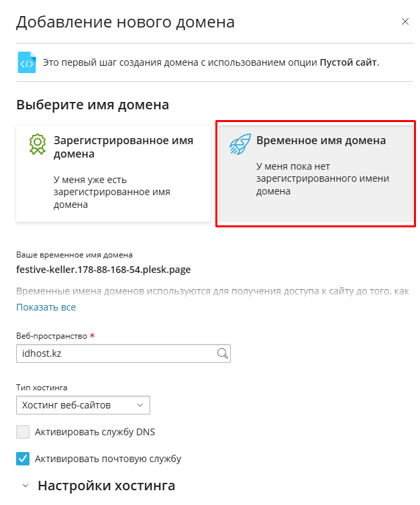
Task: Enable the "Активировать службу DNS" checkbox
Action: pos(23,432)
